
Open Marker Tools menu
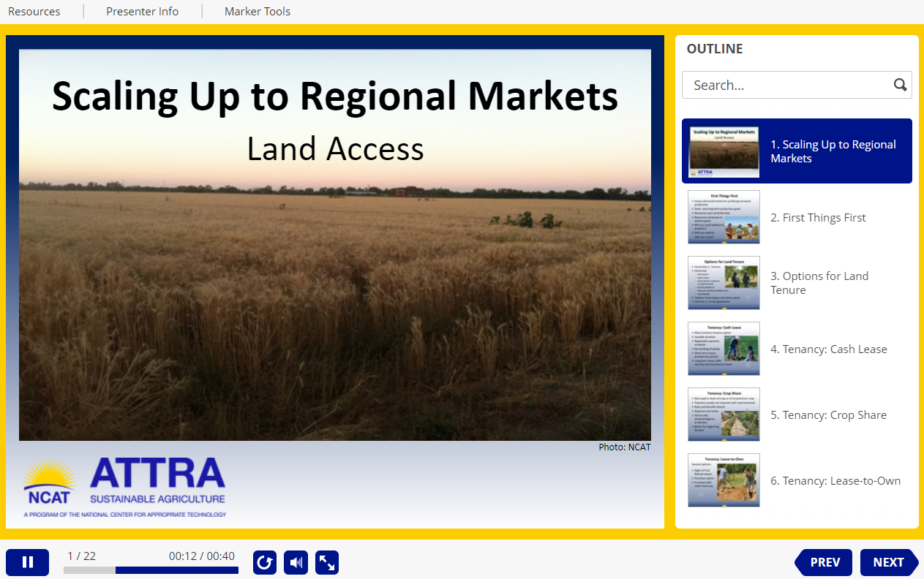258,12
